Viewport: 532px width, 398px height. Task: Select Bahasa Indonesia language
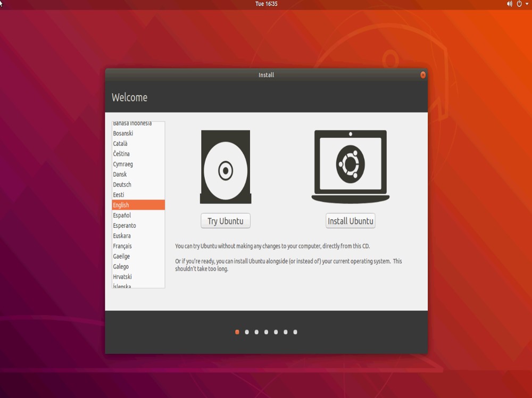tap(138, 124)
